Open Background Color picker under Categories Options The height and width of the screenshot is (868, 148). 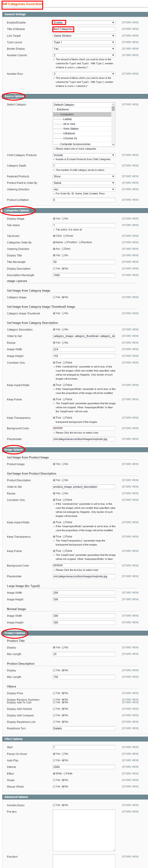coord(84,429)
